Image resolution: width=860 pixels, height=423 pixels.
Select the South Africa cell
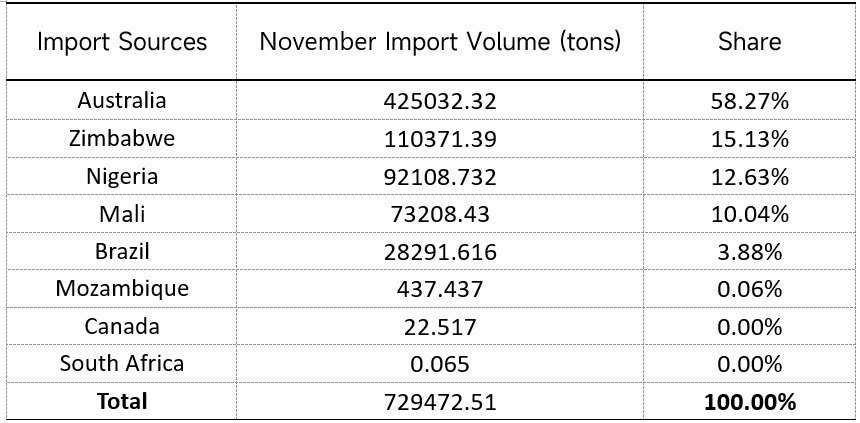(122, 363)
